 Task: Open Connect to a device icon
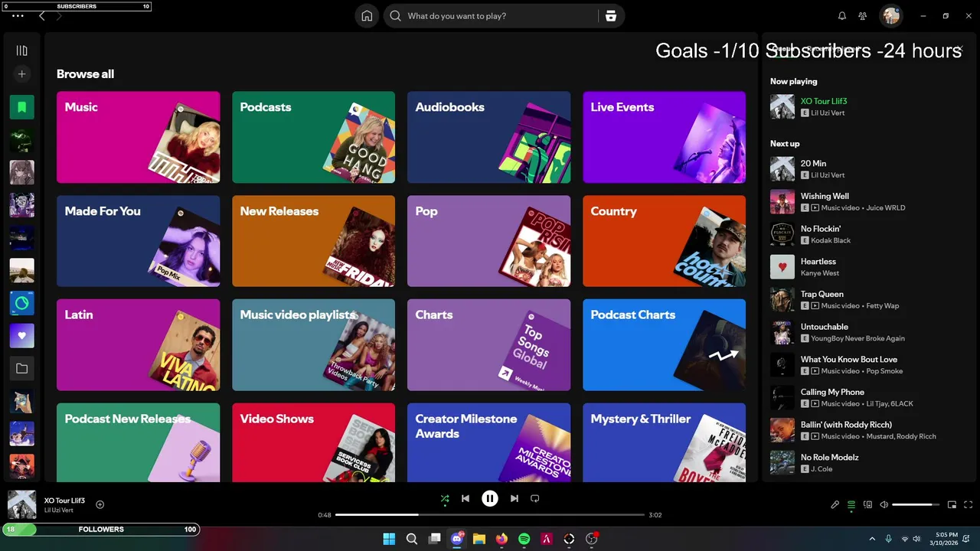tap(867, 504)
